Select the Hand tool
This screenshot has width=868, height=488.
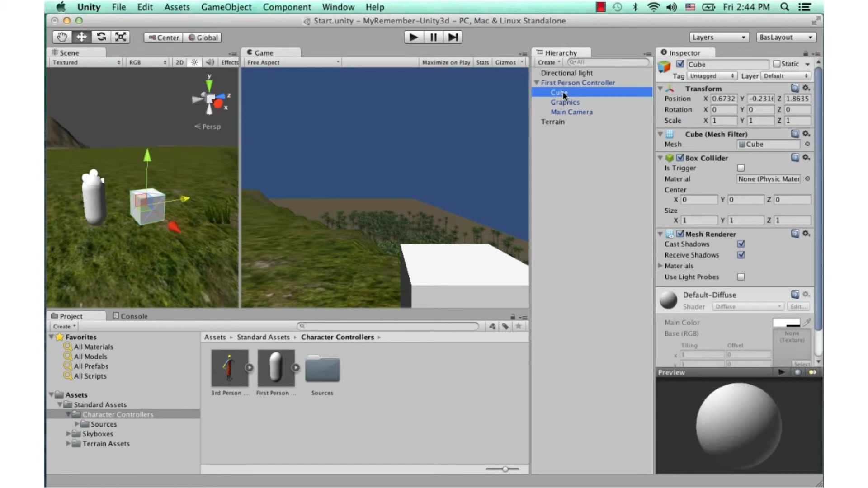point(62,37)
